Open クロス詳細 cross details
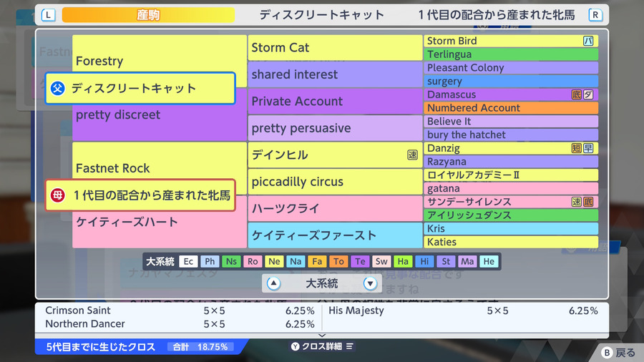 (322, 346)
